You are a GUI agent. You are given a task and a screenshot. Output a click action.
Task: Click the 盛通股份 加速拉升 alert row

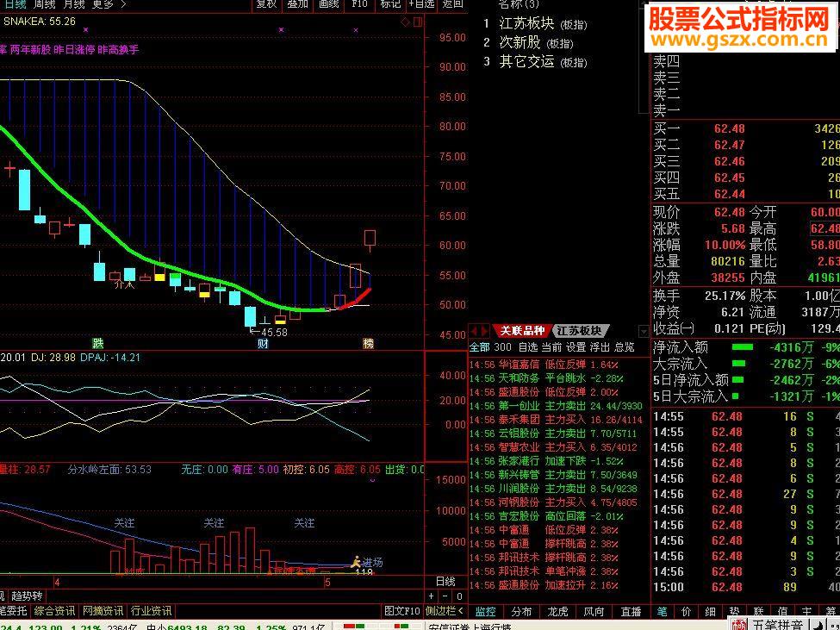559,585
